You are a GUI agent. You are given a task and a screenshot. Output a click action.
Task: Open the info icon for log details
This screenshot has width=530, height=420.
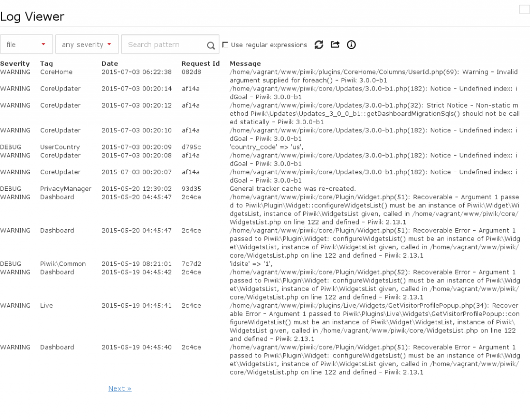click(351, 45)
